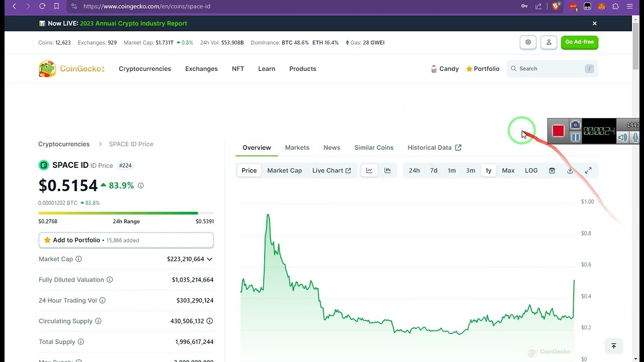Click the info icon beside the 83.9% change
This screenshot has width=644, height=362.
tap(140, 186)
